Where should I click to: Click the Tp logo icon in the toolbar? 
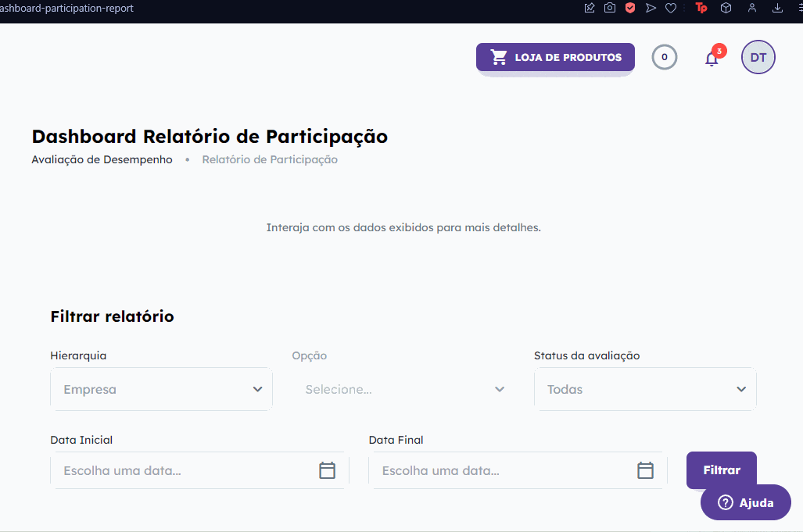coord(701,8)
